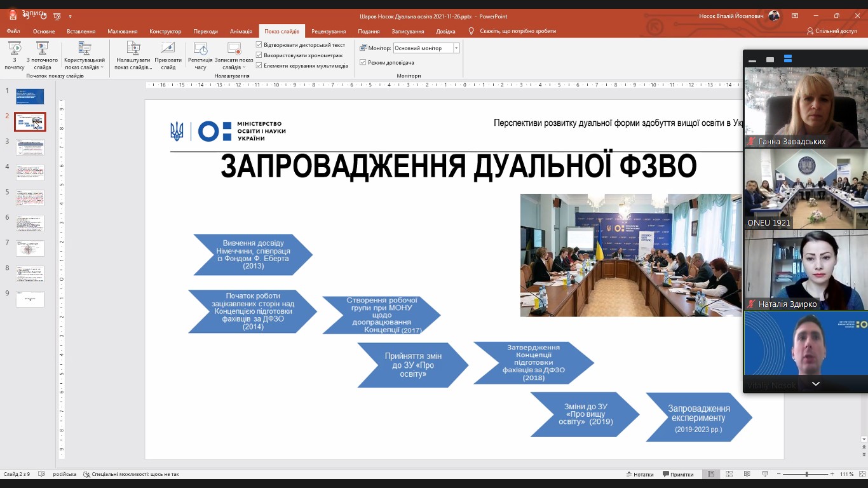Select slide 1 thumbnail
Screen dimensions: 868x488
pyautogui.click(x=30, y=97)
